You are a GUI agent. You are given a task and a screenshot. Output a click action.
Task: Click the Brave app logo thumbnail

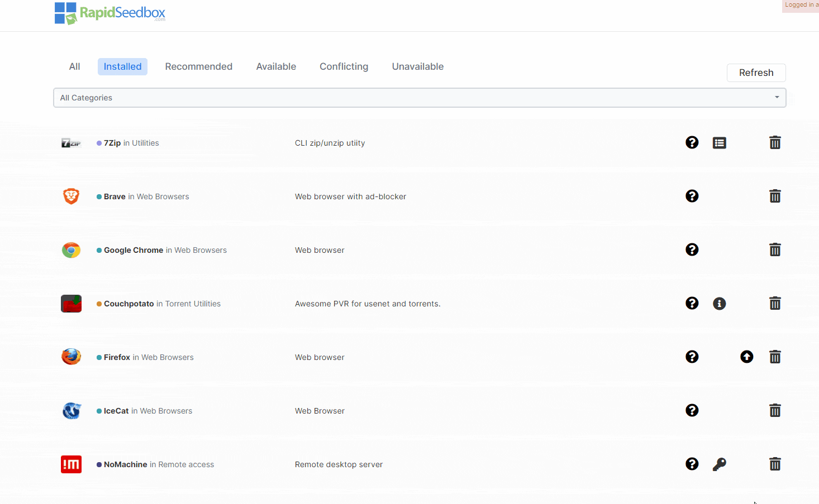click(71, 196)
